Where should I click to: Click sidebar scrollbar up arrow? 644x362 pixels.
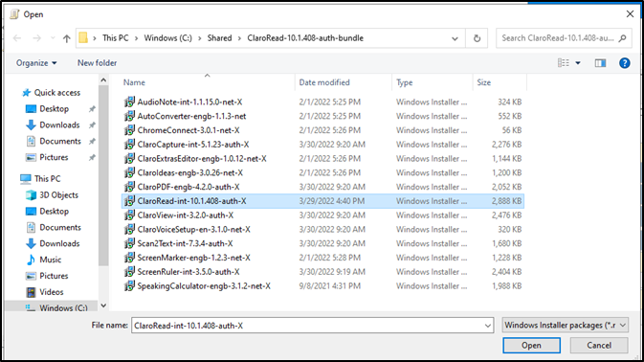click(x=103, y=80)
